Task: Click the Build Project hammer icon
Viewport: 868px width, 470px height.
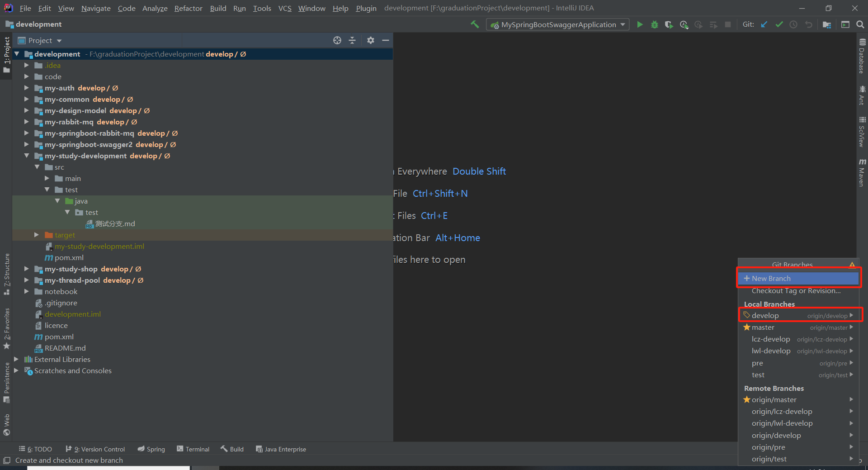Action: click(475, 24)
